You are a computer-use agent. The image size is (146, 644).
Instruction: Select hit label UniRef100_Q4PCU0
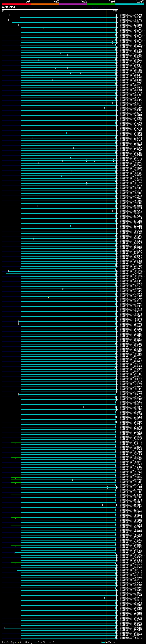click(x=131, y=296)
